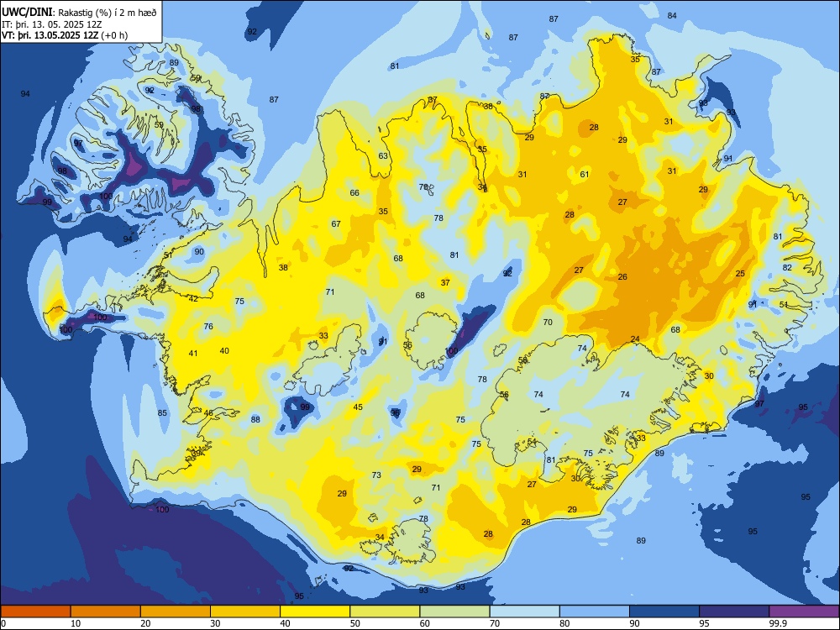Select the map value 26
The height and width of the screenshot is (630, 840).
click(x=622, y=277)
